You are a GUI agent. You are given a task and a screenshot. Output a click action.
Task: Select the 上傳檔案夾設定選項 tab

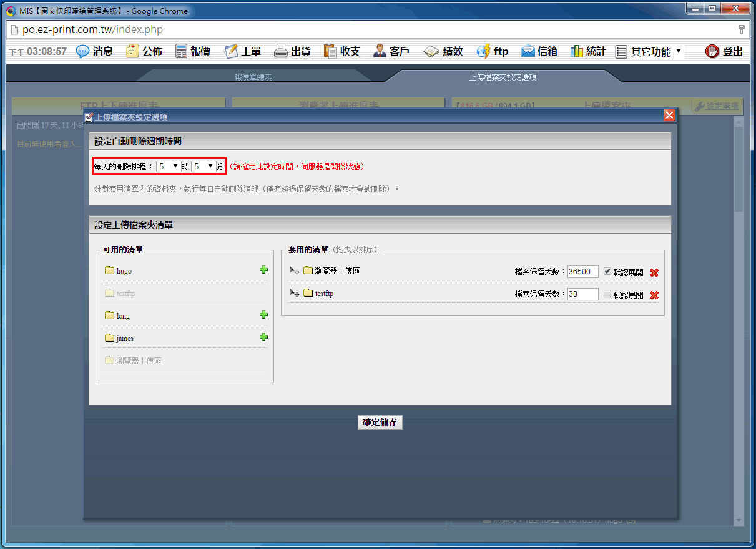[x=503, y=77]
